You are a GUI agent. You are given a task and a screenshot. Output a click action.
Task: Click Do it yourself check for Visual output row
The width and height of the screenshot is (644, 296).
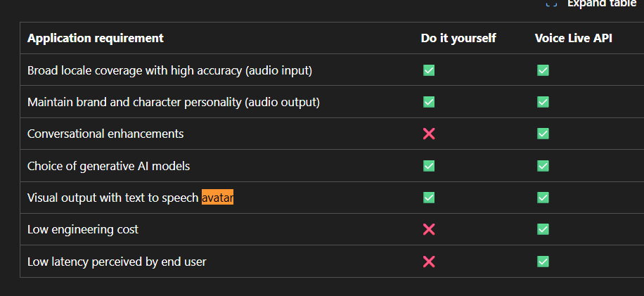pyautogui.click(x=429, y=198)
